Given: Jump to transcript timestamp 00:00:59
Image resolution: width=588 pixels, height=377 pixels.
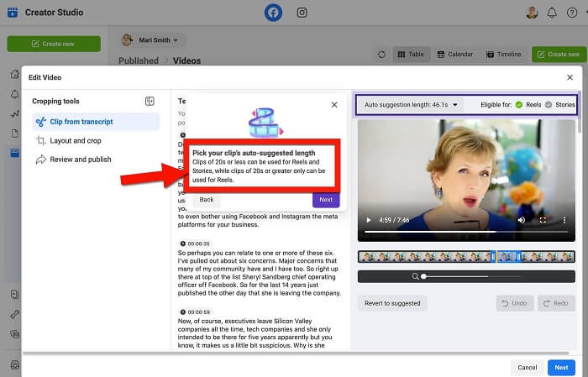Looking at the screenshot, I should point(195,312).
